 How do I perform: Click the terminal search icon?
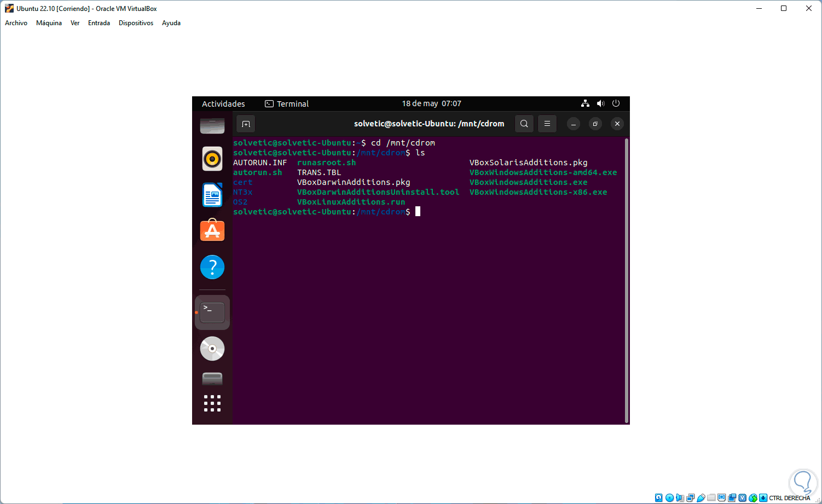pyautogui.click(x=524, y=124)
